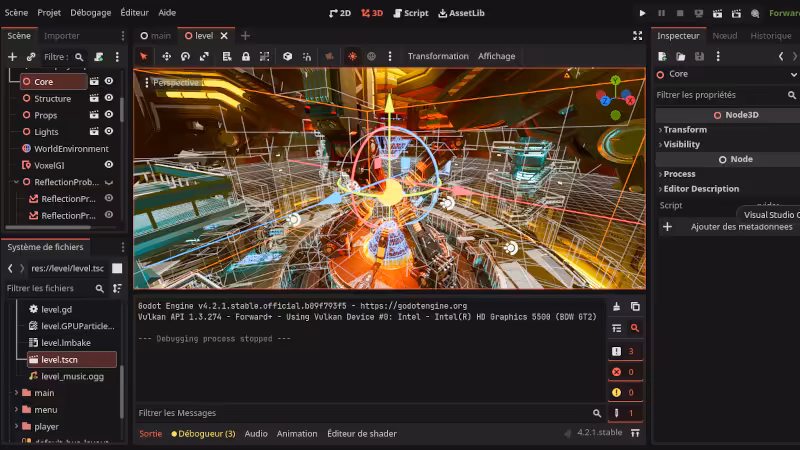
Task: Expand the menu folder in file system
Action: [x=16, y=410]
